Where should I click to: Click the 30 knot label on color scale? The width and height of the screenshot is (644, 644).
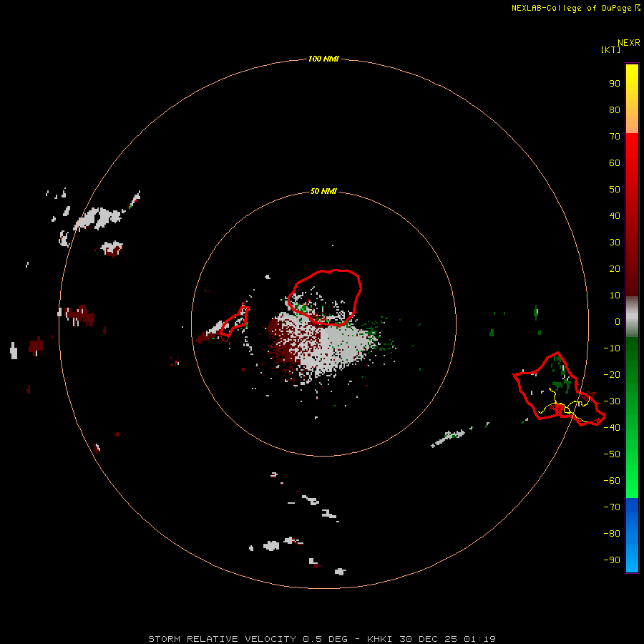615,243
